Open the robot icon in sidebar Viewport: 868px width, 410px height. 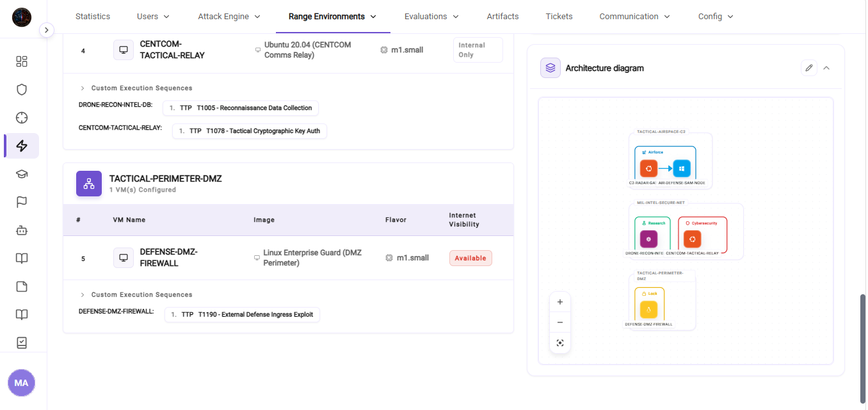pyautogui.click(x=22, y=230)
